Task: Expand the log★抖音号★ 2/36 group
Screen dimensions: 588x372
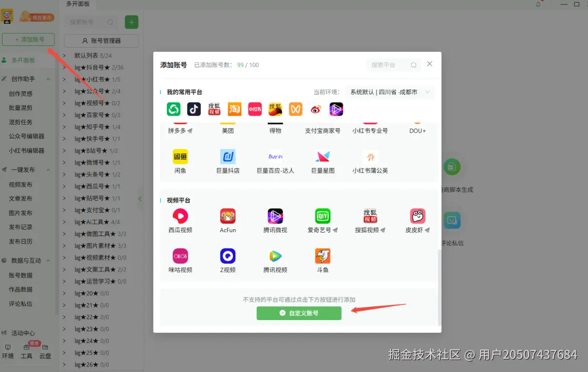Action: (65, 68)
